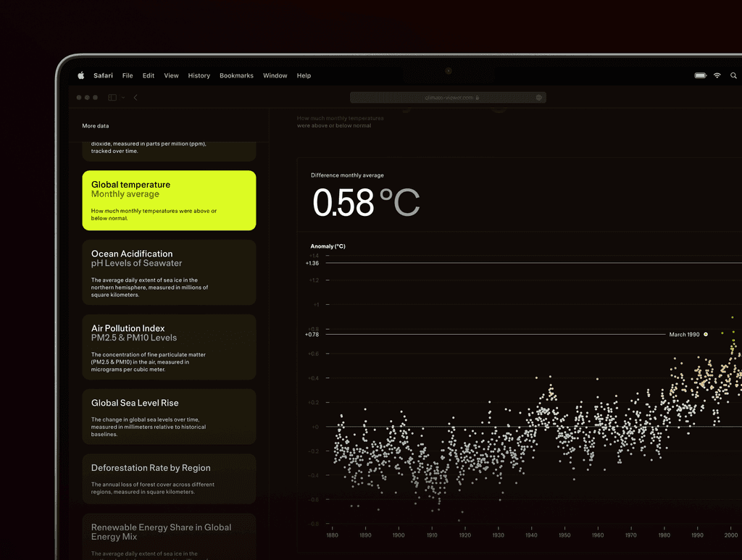The height and width of the screenshot is (560, 742).
Task: Click the round icon at address bar end
Action: point(539,97)
